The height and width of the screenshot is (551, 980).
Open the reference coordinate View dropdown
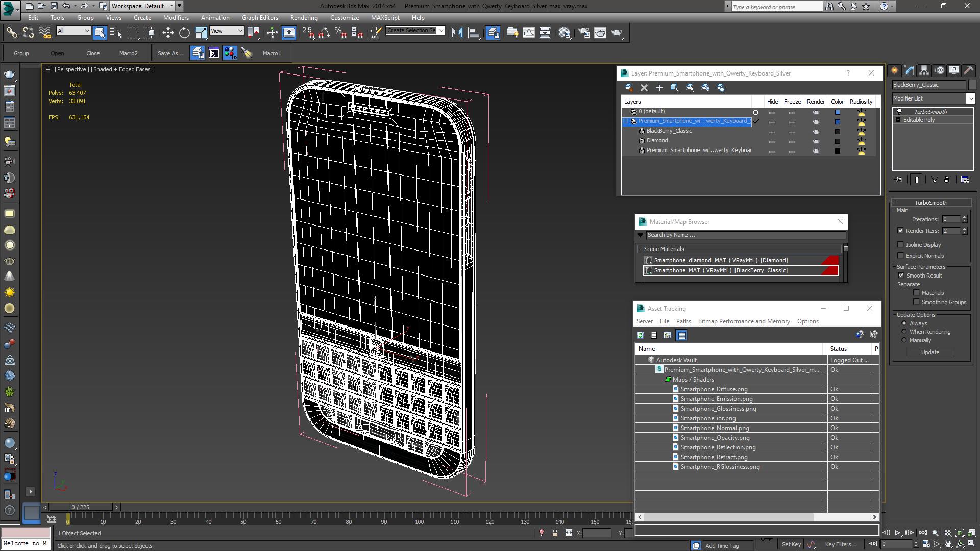click(x=227, y=31)
